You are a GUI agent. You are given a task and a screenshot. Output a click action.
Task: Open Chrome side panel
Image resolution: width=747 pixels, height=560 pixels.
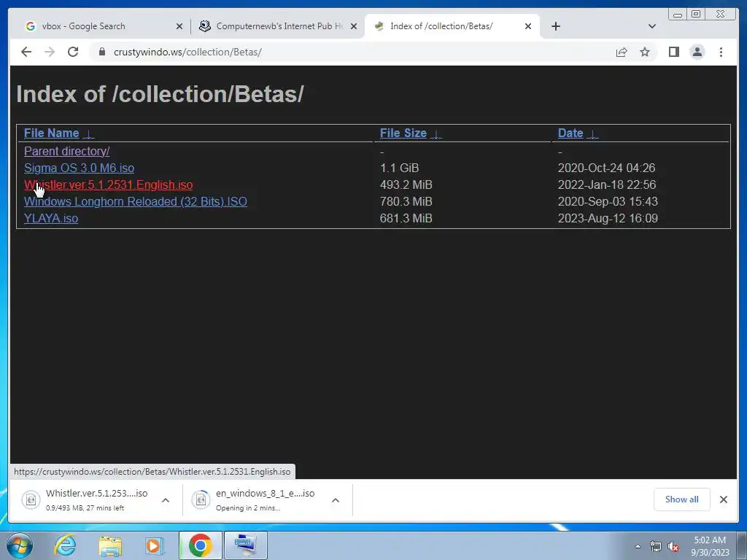point(673,52)
